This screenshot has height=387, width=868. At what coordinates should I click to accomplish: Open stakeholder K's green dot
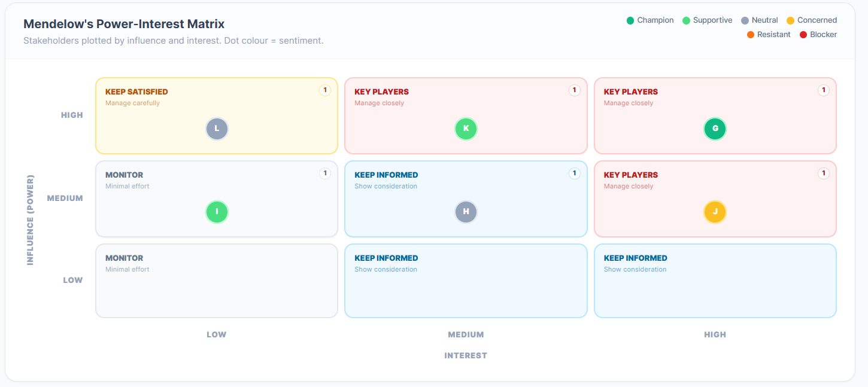coord(466,129)
